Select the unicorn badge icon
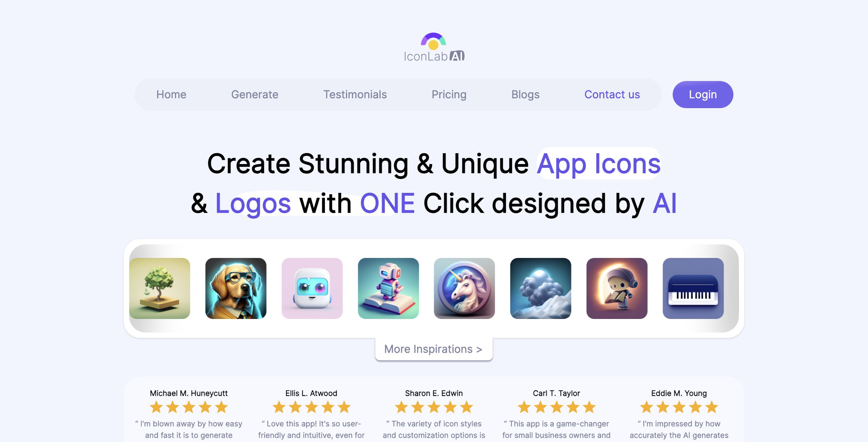Viewport: 868px width, 442px height. [x=465, y=288]
